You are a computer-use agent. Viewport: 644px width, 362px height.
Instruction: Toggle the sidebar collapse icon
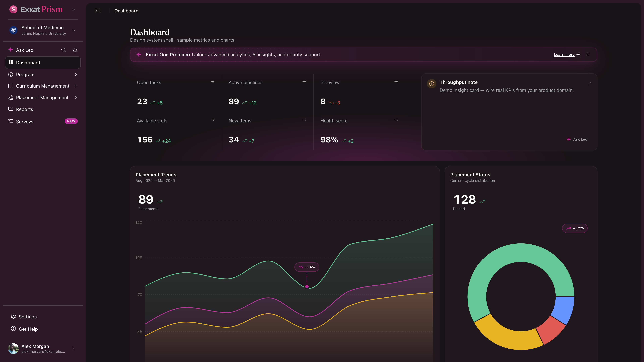pyautogui.click(x=98, y=11)
